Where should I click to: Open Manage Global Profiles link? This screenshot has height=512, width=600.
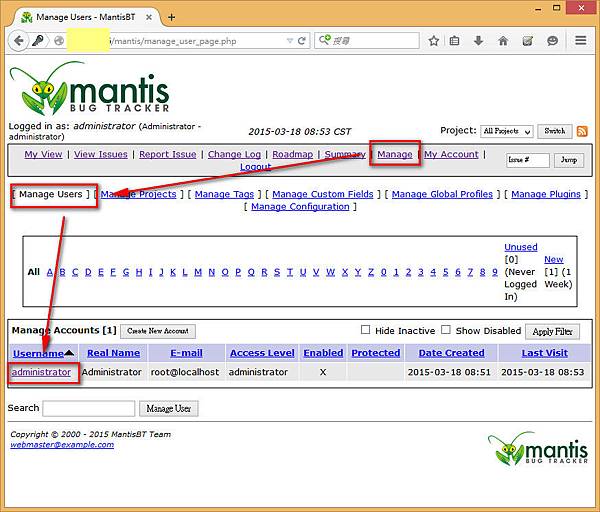click(x=442, y=194)
